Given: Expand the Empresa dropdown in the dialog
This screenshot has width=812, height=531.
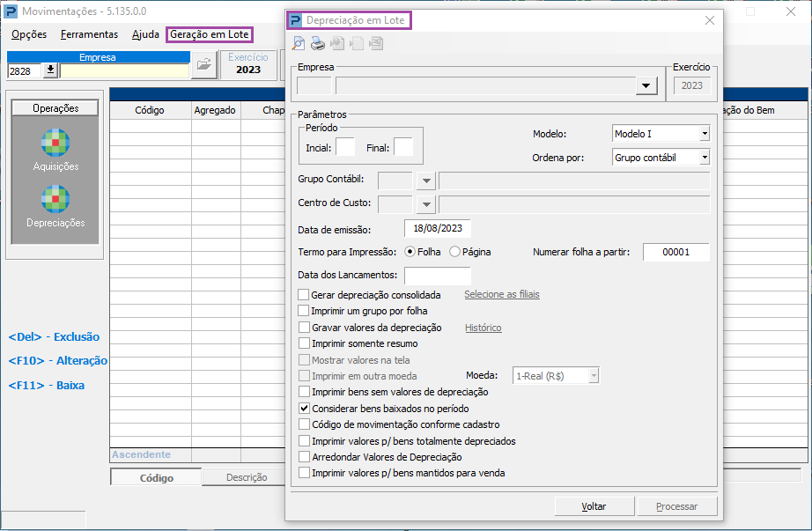Looking at the screenshot, I should (x=646, y=85).
